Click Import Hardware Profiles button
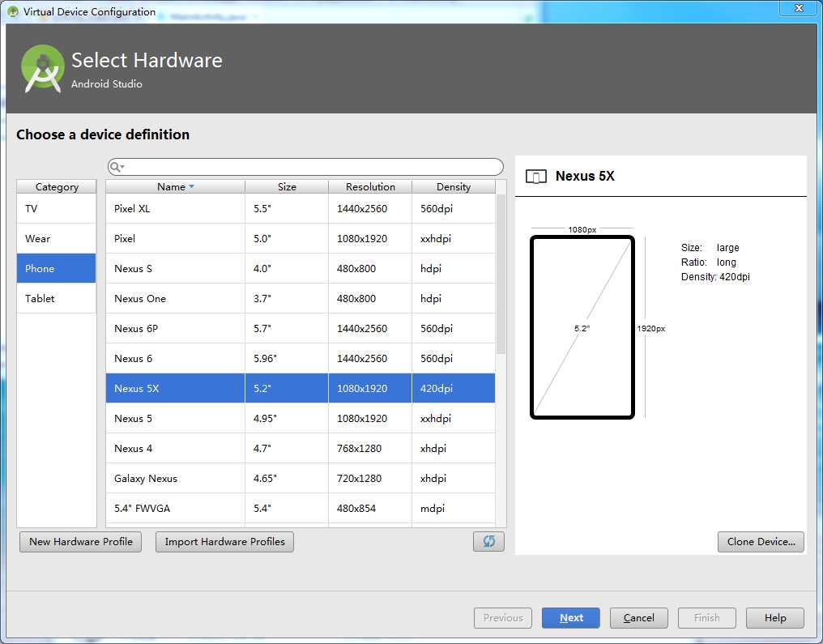This screenshot has width=823, height=644. [x=224, y=542]
